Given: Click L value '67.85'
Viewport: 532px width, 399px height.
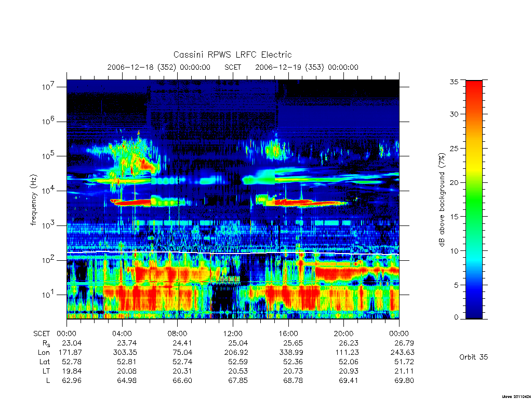Looking at the screenshot, I should click(237, 380).
